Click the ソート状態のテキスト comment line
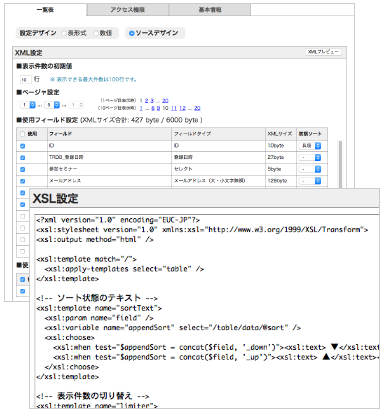Screen dimensions: 390x420 97,298
